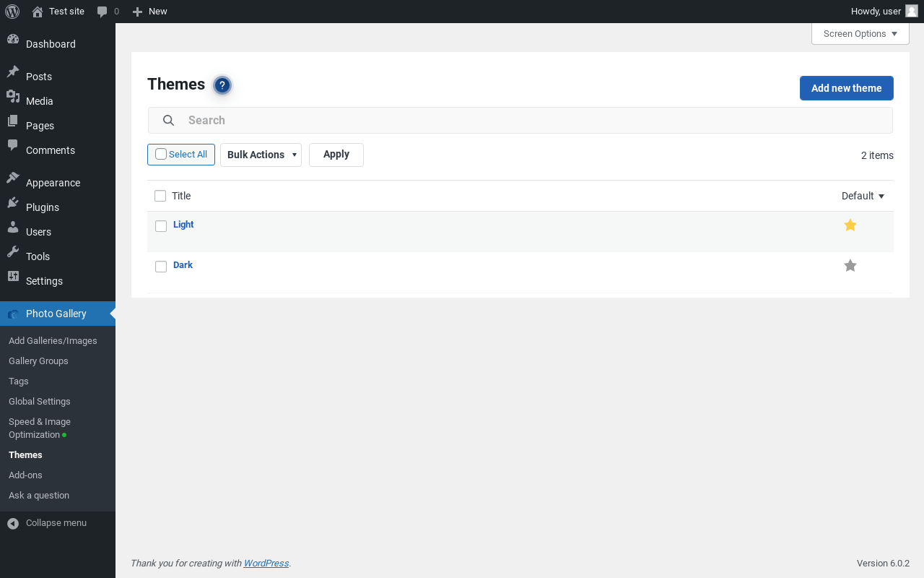
Task: Click the Apply button
Action: [x=336, y=155]
